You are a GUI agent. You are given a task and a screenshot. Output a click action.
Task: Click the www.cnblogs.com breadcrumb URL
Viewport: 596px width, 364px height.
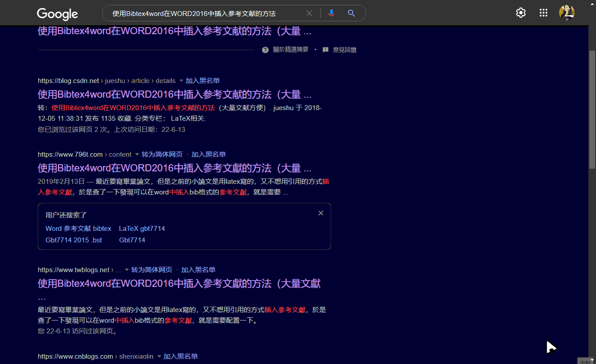pos(96,356)
